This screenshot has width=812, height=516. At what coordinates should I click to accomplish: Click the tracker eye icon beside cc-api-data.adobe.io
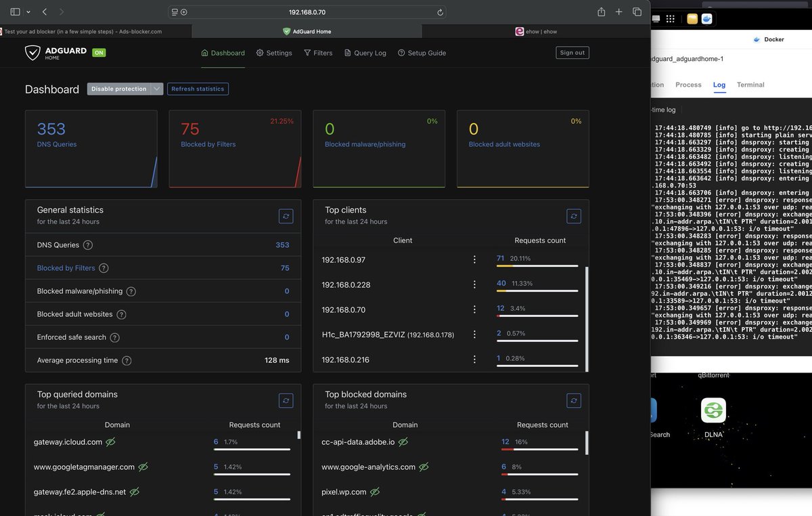click(403, 442)
